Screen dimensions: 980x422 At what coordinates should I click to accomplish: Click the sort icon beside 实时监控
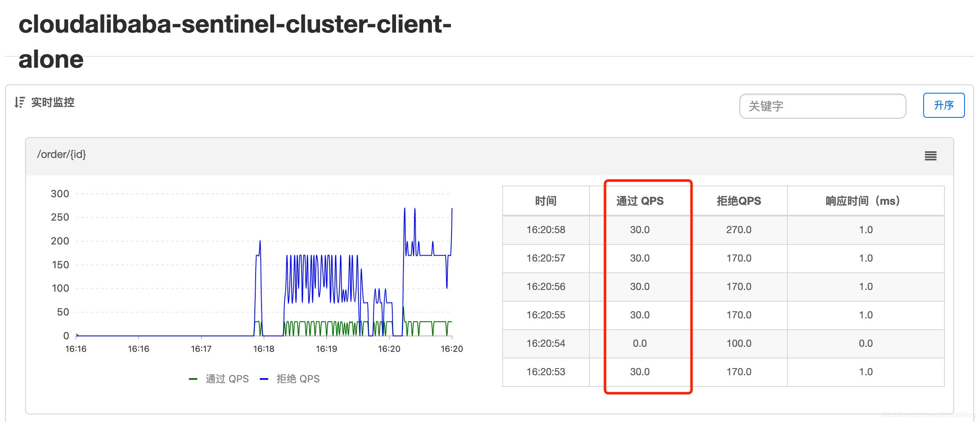19,102
